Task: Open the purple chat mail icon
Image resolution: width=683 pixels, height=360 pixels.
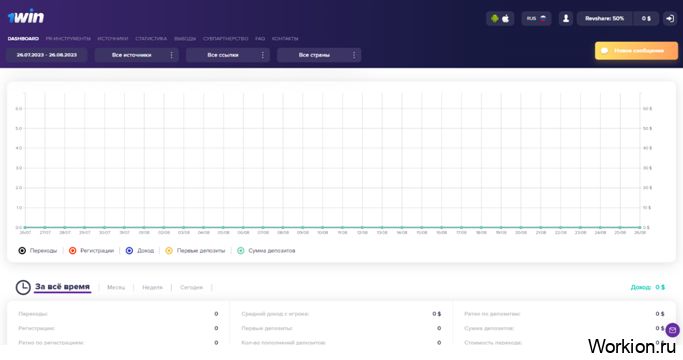Action: [672, 330]
